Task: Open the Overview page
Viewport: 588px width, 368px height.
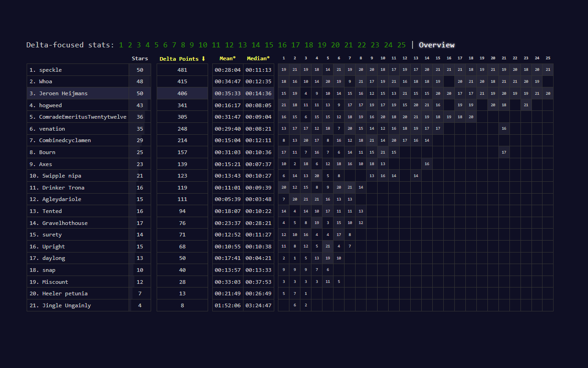Action: click(436, 45)
